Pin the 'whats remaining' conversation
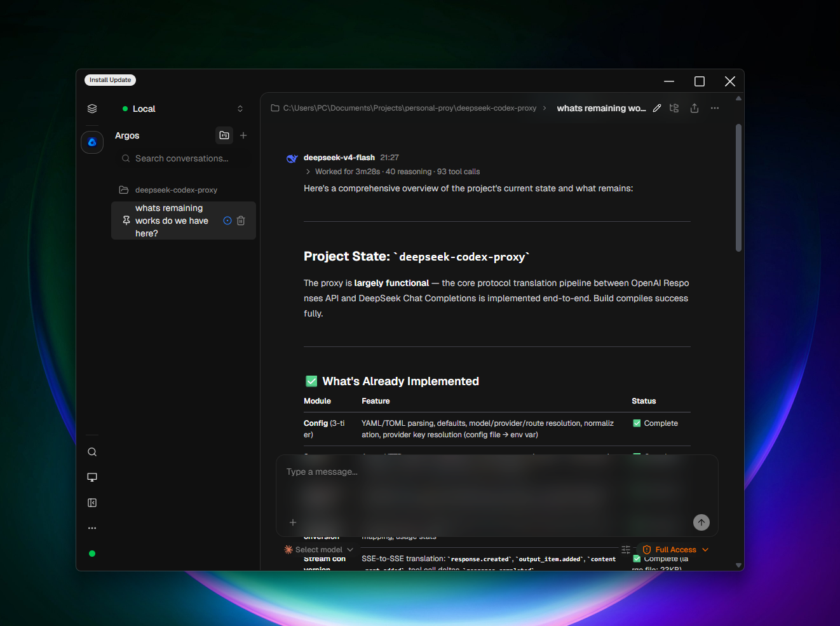Image resolution: width=840 pixels, height=626 pixels. pos(126,221)
